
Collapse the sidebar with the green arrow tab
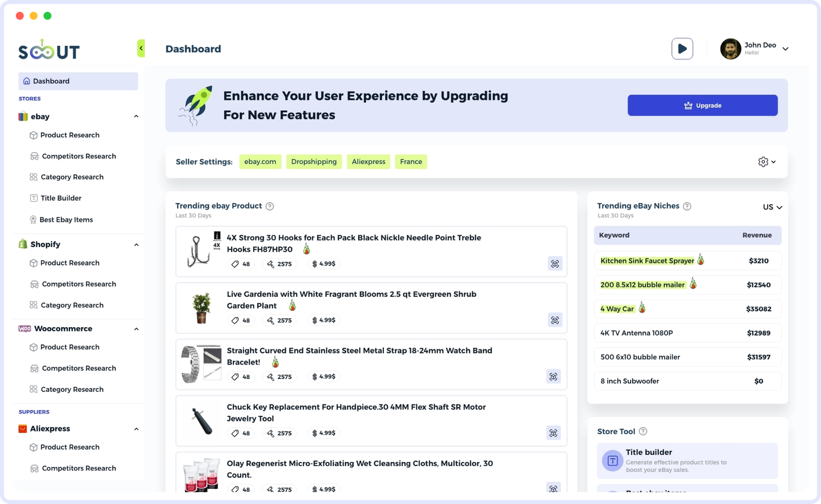coord(141,48)
